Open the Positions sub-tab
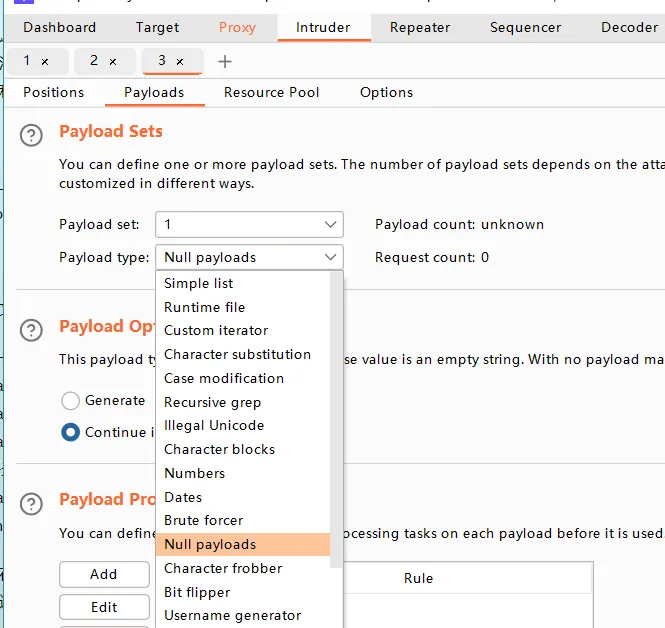 pos(54,92)
